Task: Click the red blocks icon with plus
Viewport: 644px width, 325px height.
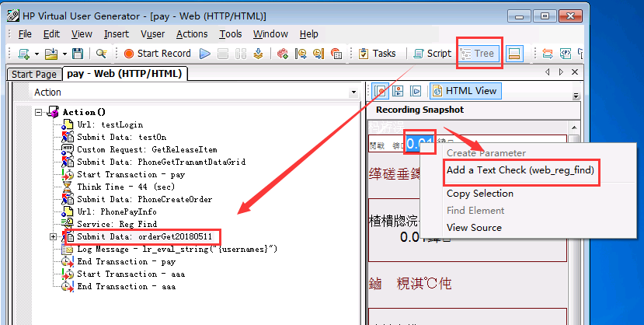Action: click(x=283, y=54)
